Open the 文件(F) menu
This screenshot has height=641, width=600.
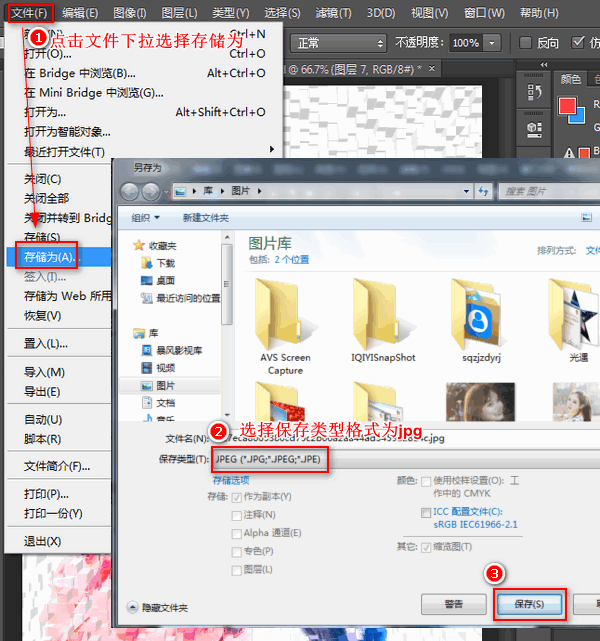(x=29, y=13)
